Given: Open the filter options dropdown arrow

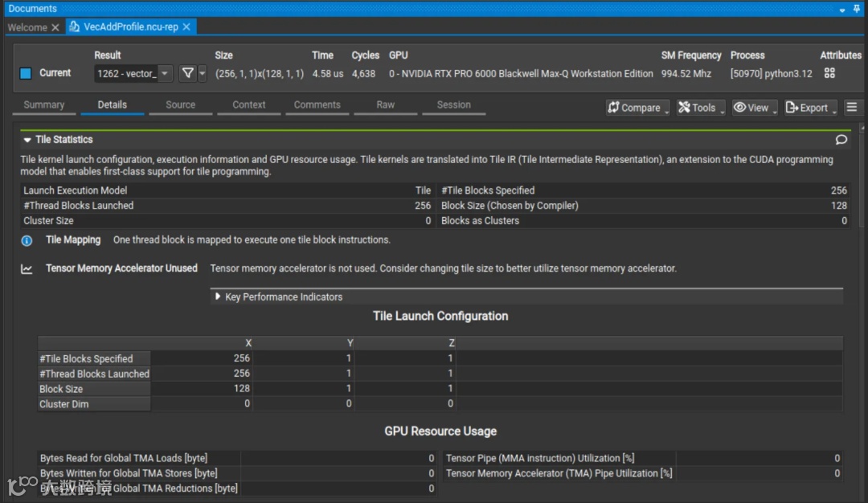Looking at the screenshot, I should coord(202,73).
